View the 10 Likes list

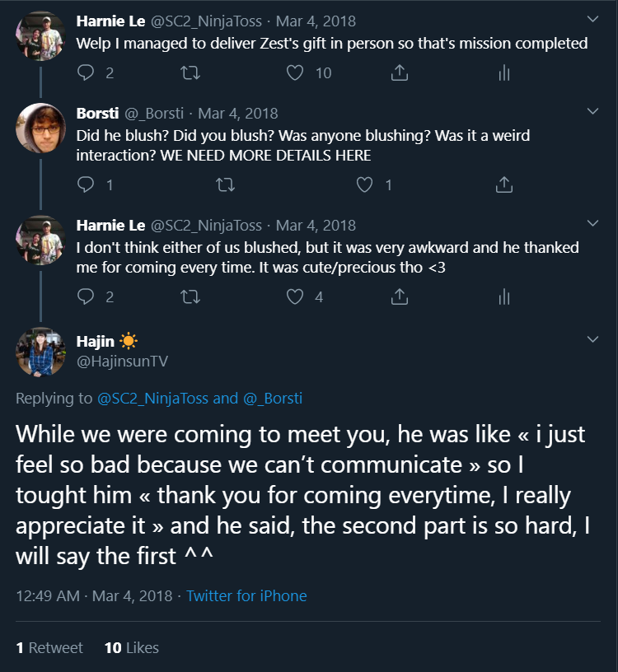coord(132,647)
